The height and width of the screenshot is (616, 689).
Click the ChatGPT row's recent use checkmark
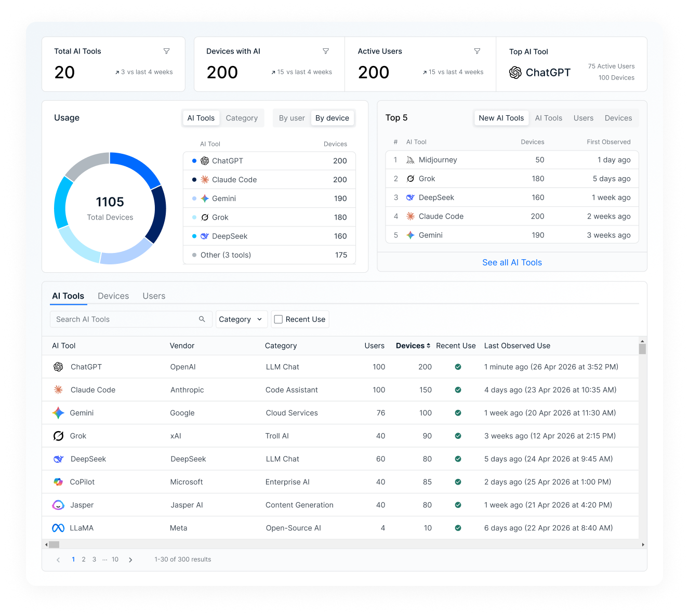pos(458,367)
